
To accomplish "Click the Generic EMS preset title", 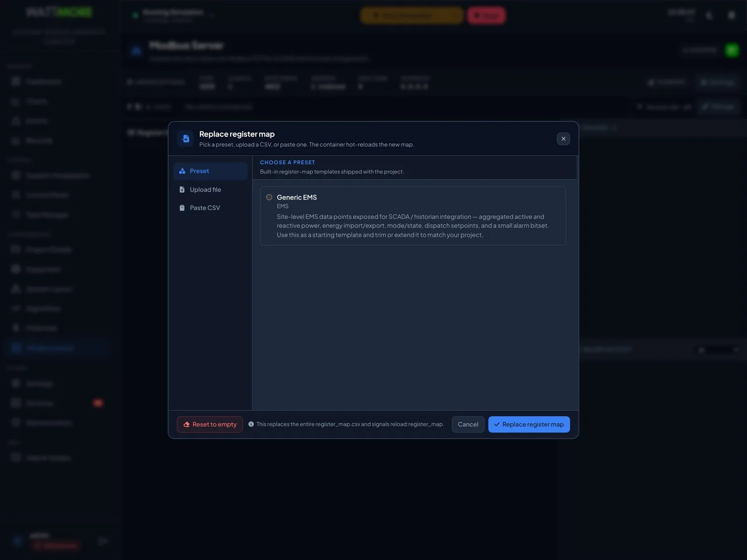I will click(x=297, y=197).
